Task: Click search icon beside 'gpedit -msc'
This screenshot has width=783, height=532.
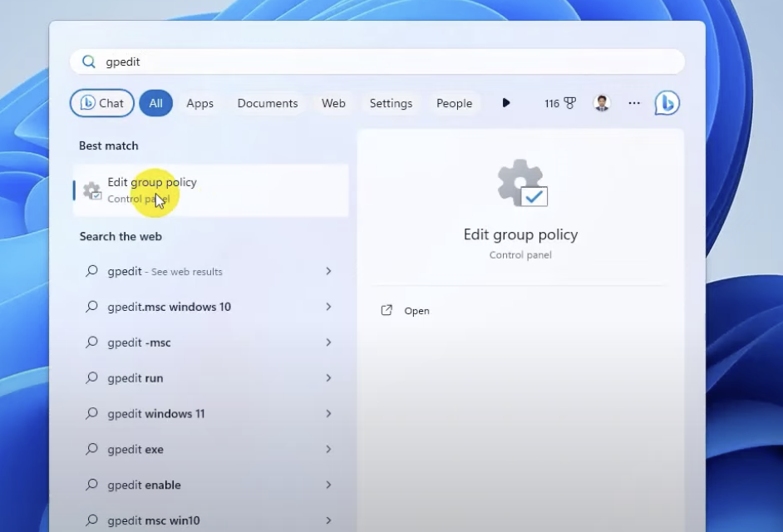Action: pyautogui.click(x=91, y=342)
